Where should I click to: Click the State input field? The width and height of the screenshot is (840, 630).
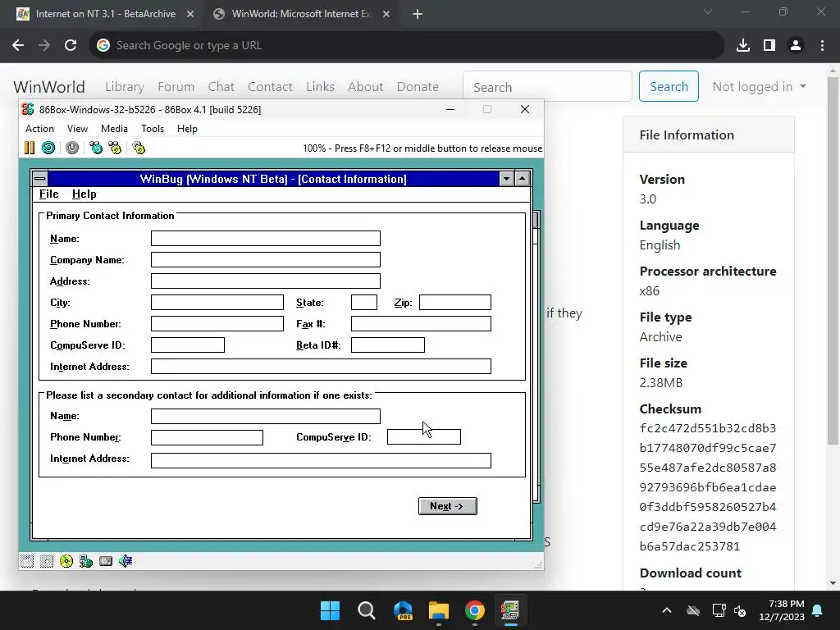tap(364, 302)
